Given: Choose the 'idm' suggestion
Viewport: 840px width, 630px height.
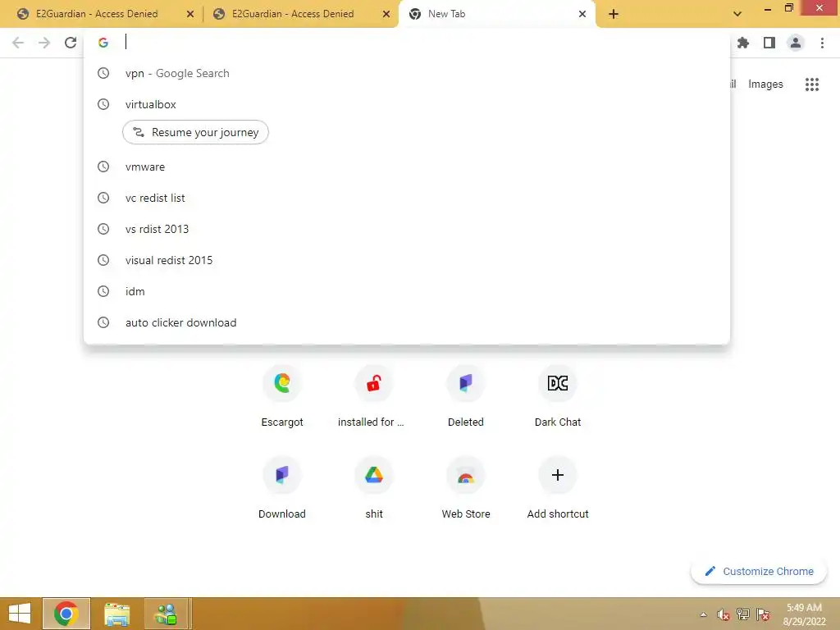Looking at the screenshot, I should (x=407, y=291).
